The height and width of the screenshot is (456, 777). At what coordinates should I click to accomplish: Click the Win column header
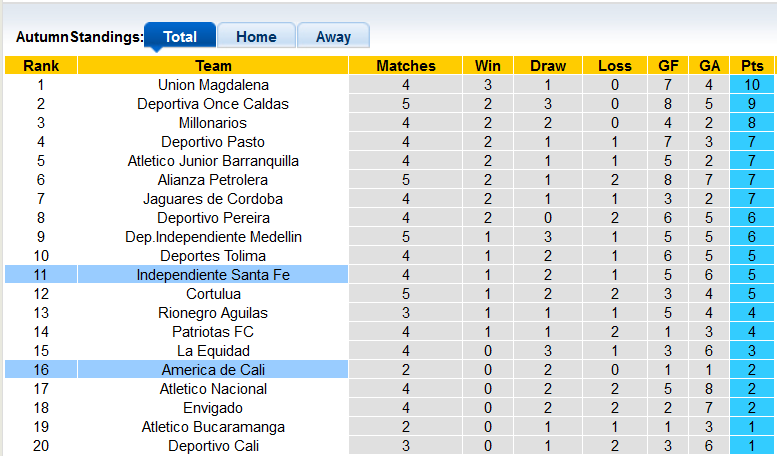pyautogui.click(x=488, y=66)
